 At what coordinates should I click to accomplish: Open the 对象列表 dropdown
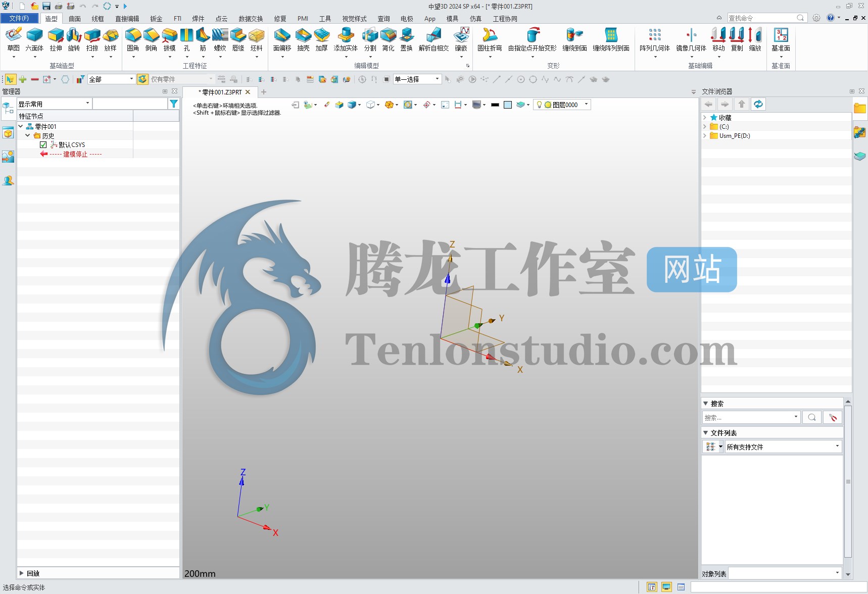point(785,573)
